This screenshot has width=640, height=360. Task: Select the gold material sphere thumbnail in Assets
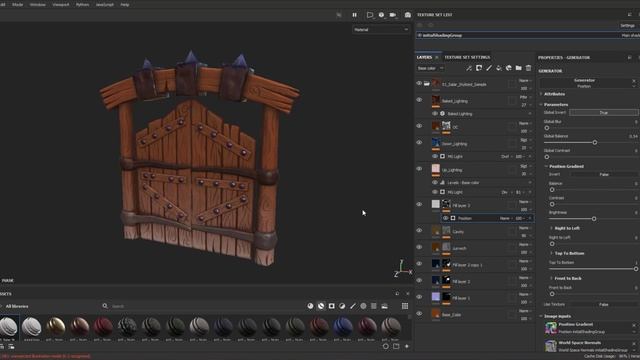point(55,327)
